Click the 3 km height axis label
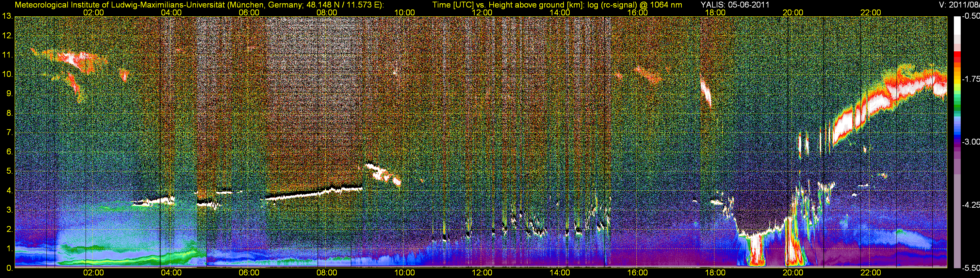The height and width of the screenshot is (278, 980). (x=9, y=210)
